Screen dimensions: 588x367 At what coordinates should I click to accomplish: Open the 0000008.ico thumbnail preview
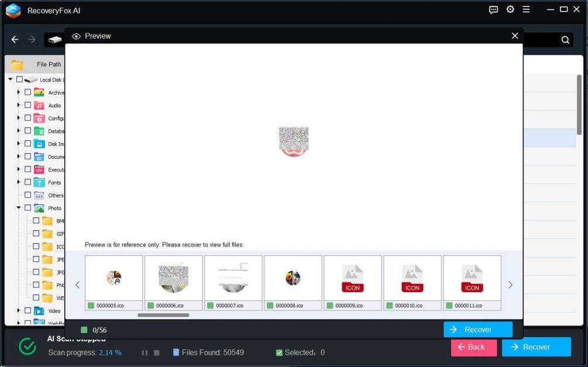pos(293,278)
